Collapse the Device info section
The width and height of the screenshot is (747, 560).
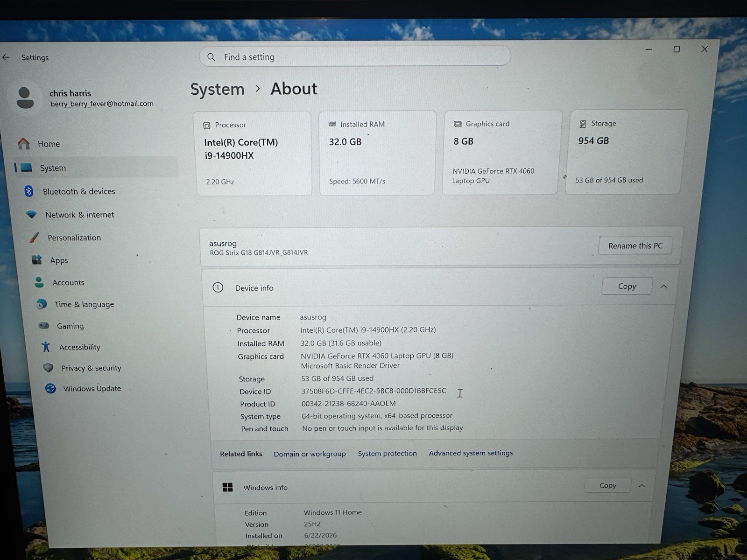coord(664,286)
